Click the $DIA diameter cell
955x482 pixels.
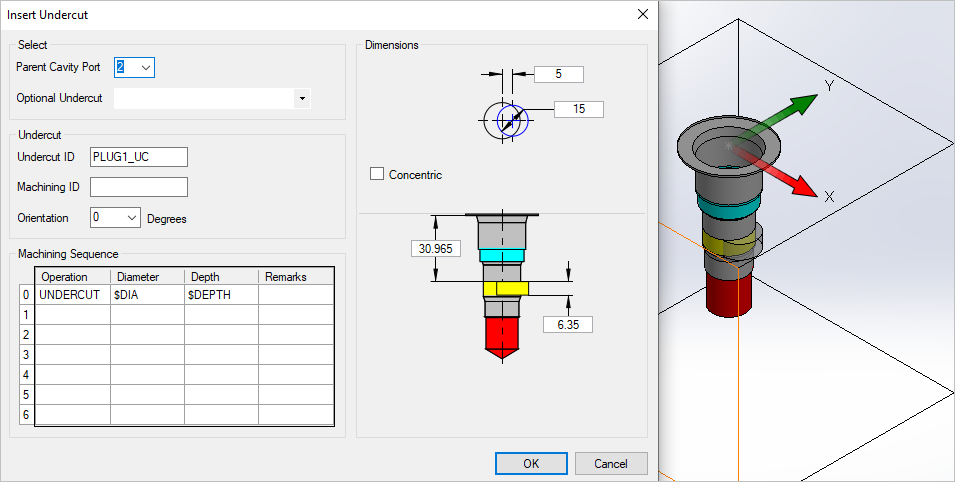pyautogui.click(x=147, y=295)
